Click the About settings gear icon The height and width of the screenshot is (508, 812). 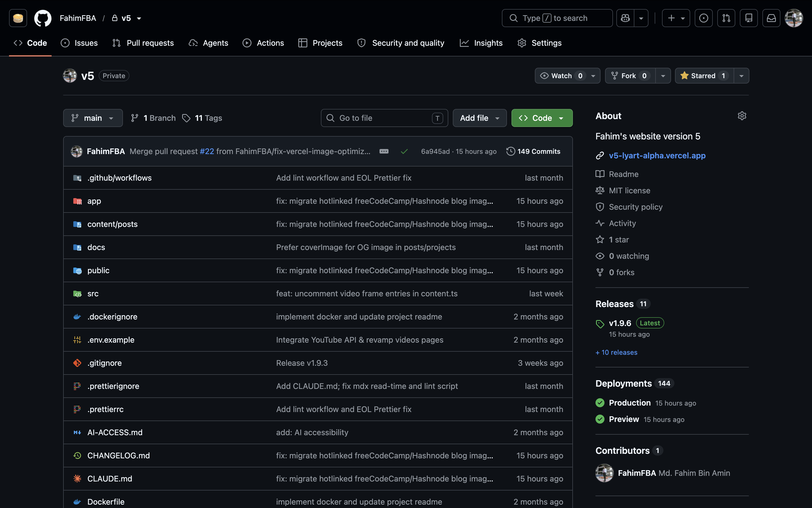pyautogui.click(x=742, y=116)
